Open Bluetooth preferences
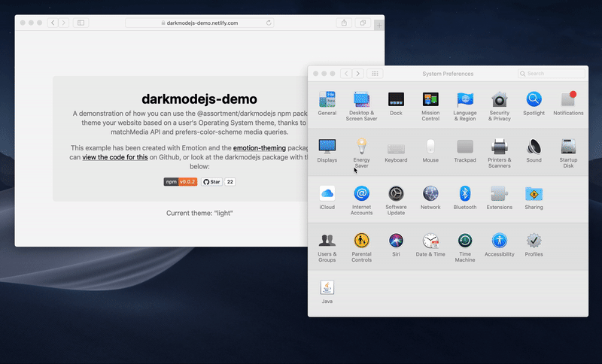The image size is (602, 364). pos(465,198)
